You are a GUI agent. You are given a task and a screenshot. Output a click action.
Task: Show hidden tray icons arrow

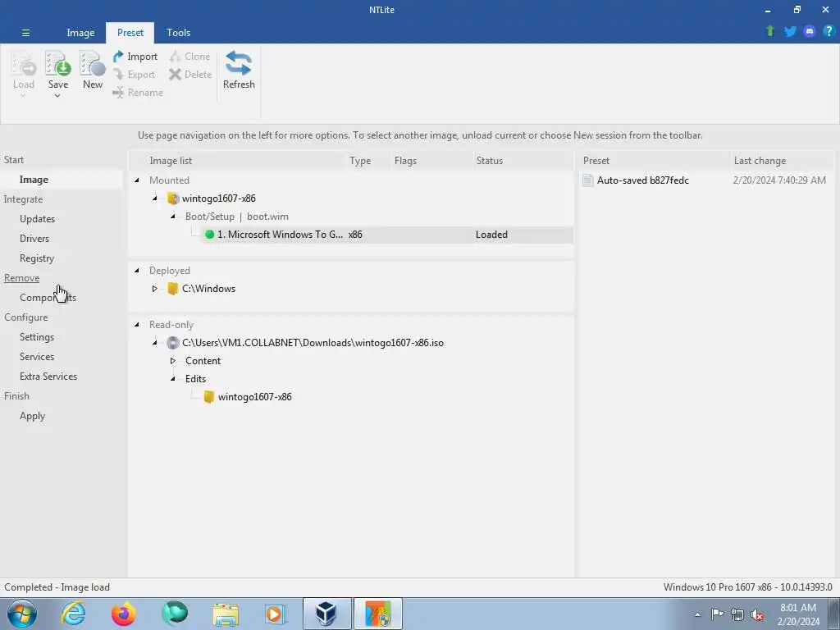[697, 614]
